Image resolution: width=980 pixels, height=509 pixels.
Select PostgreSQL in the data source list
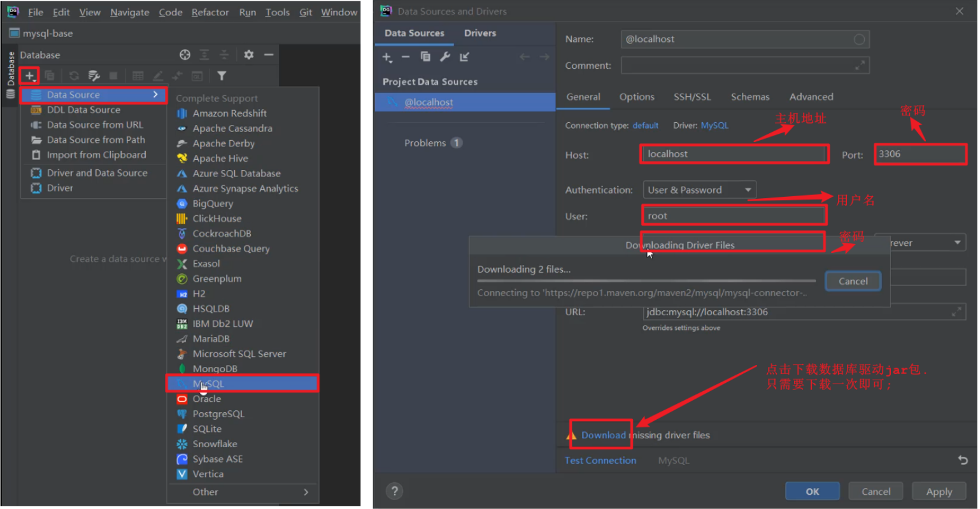point(243,414)
